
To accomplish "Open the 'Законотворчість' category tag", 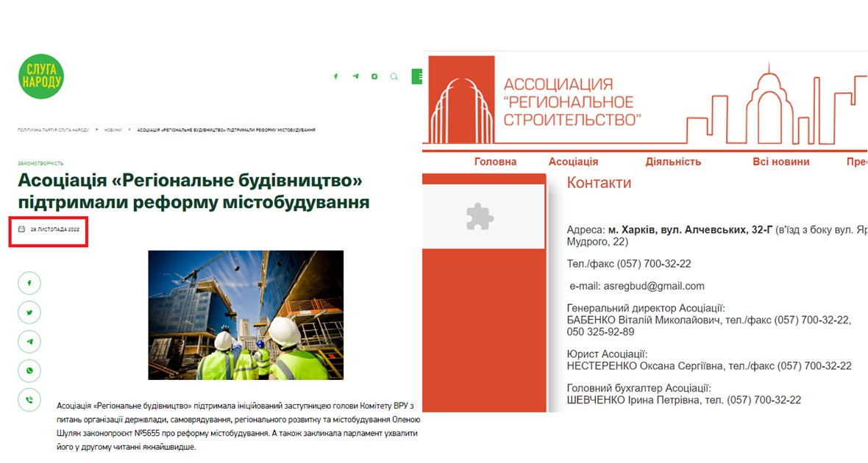I will pyautogui.click(x=40, y=163).
